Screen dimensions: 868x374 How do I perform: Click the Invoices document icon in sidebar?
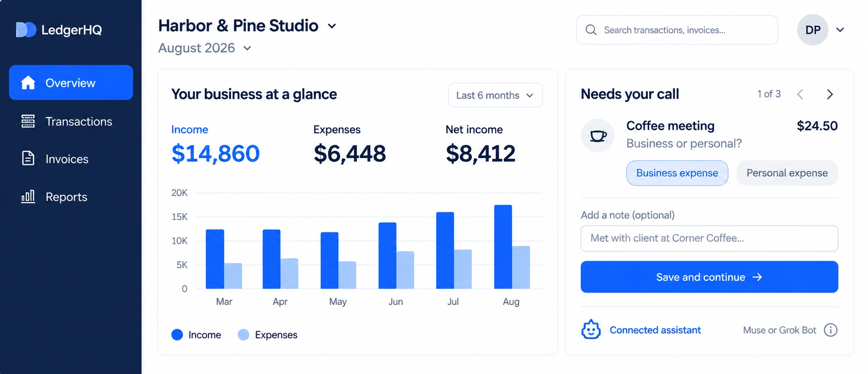click(28, 159)
